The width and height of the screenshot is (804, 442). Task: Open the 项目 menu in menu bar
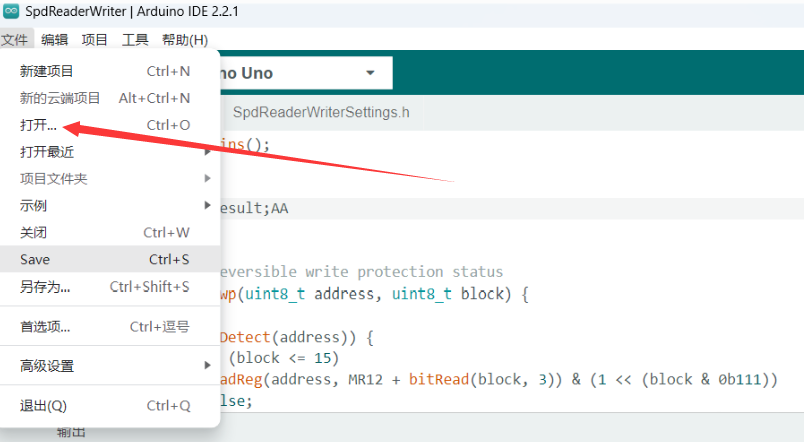tap(94, 39)
